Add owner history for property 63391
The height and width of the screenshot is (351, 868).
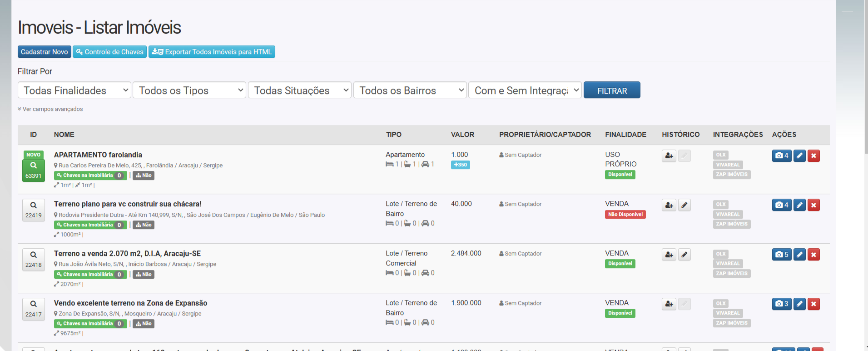(669, 155)
